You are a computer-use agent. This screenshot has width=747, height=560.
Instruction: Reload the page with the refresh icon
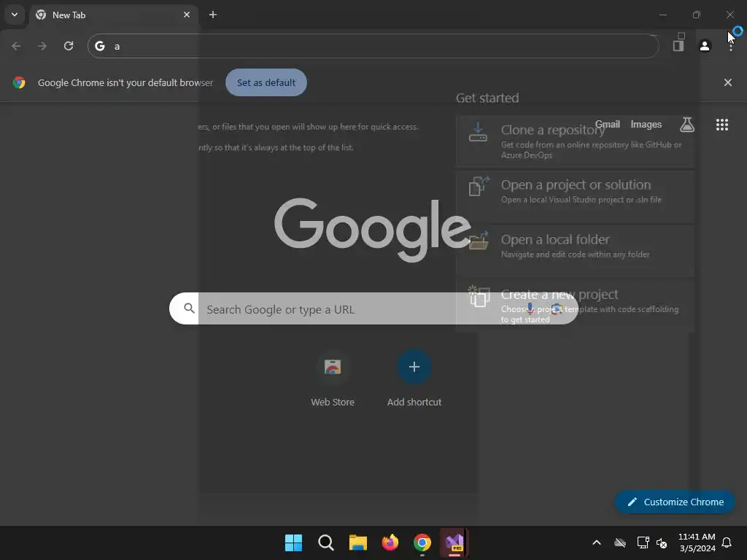point(69,46)
